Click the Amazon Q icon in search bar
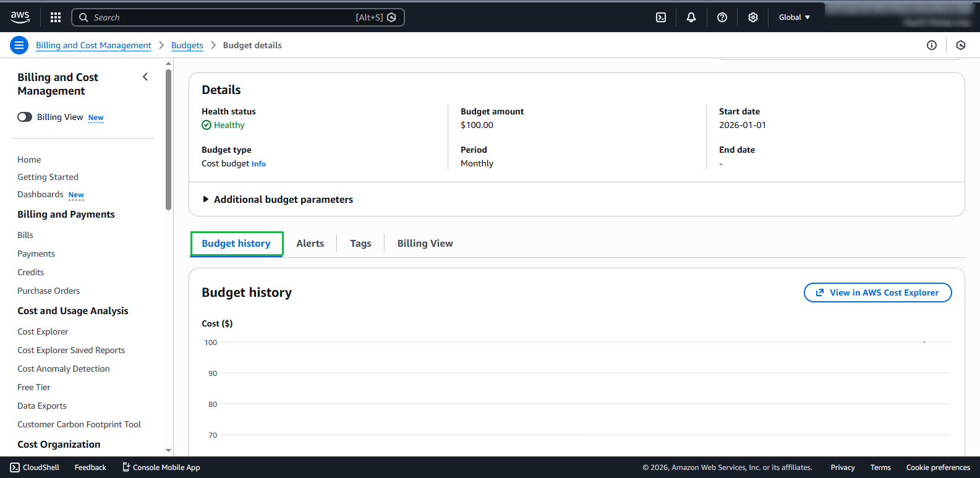 point(391,17)
